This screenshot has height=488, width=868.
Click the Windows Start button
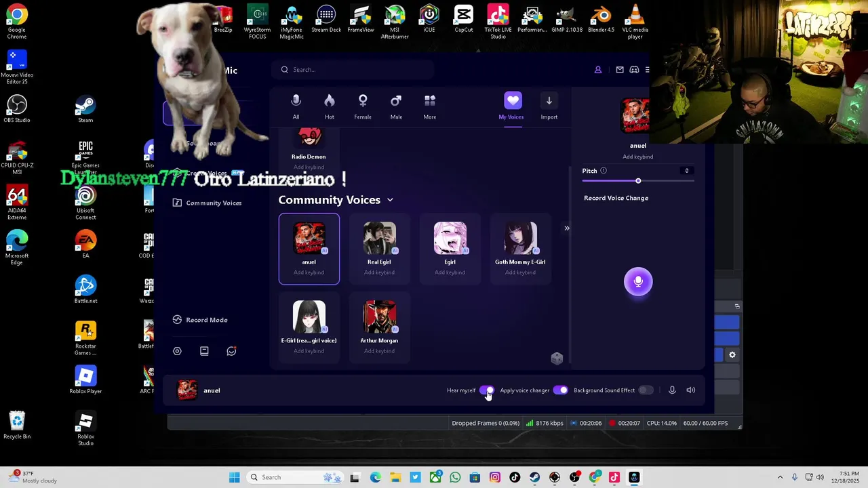pos(234,477)
